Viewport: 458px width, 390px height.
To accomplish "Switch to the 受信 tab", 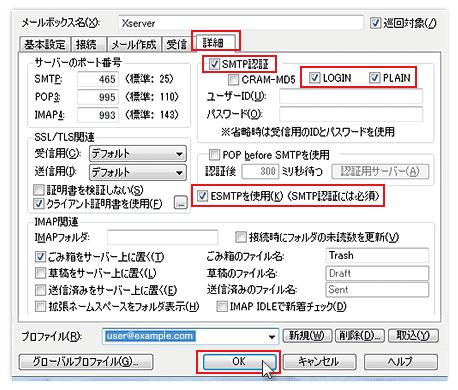I will tap(177, 44).
